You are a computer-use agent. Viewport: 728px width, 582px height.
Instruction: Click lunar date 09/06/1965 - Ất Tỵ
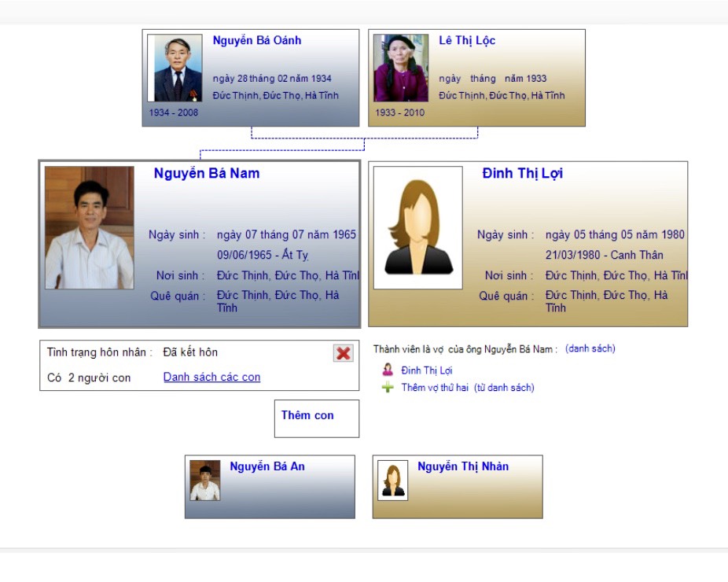[x=263, y=255]
